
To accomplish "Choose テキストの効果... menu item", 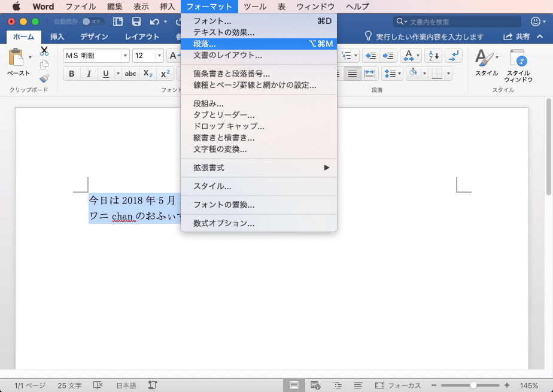I will (259, 32).
